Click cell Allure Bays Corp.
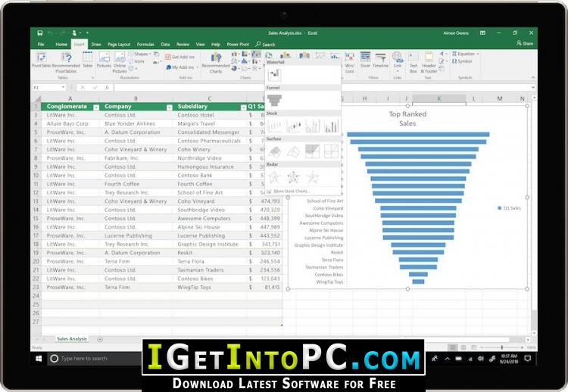This screenshot has width=568, height=392. tap(70, 123)
